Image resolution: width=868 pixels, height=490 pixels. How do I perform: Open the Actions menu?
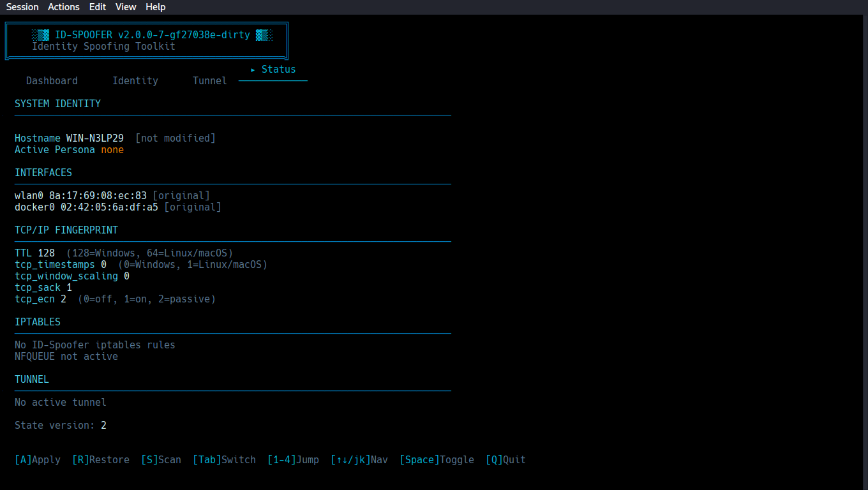(64, 7)
